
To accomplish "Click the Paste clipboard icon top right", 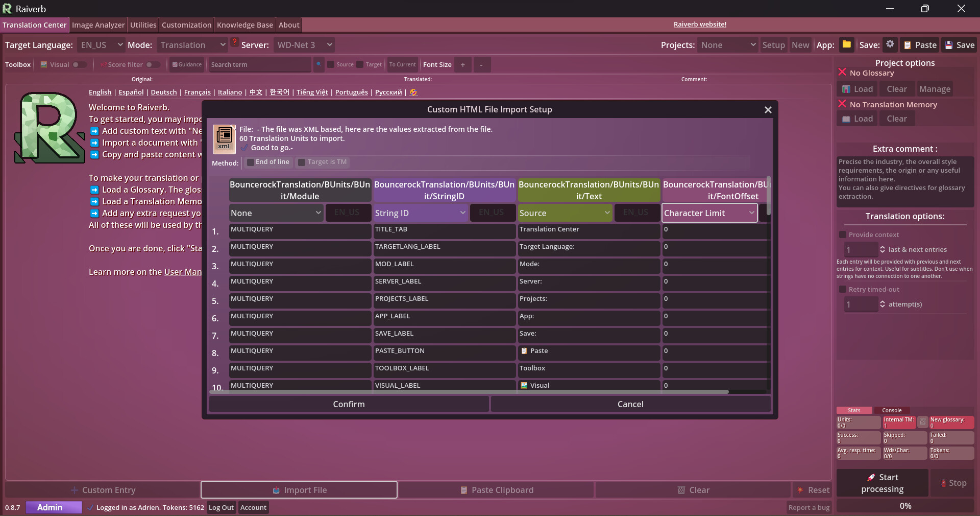I will coord(908,45).
